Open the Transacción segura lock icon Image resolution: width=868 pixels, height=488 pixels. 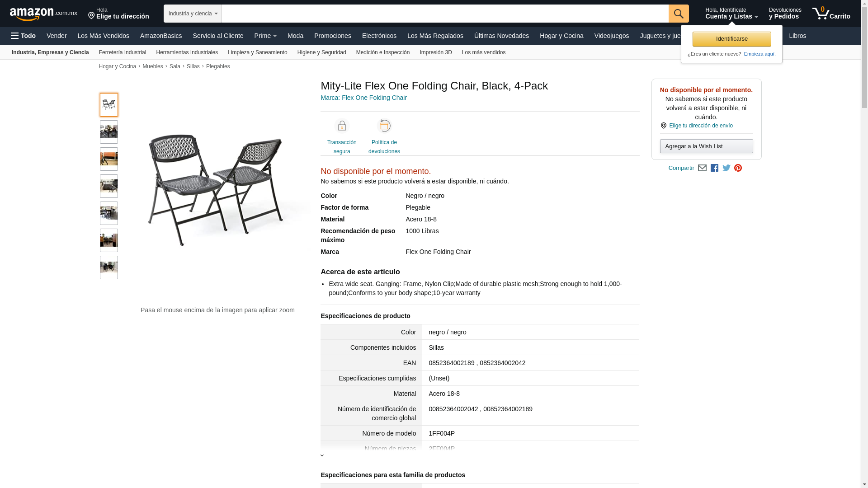pyautogui.click(x=342, y=126)
